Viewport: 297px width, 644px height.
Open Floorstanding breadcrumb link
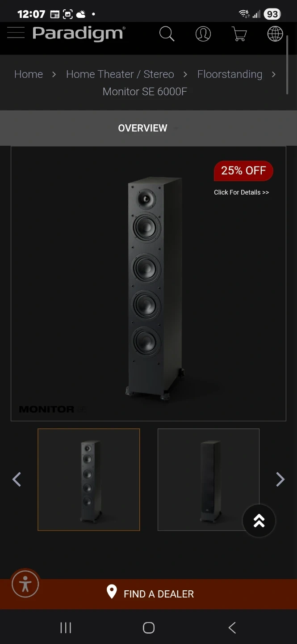(x=230, y=74)
